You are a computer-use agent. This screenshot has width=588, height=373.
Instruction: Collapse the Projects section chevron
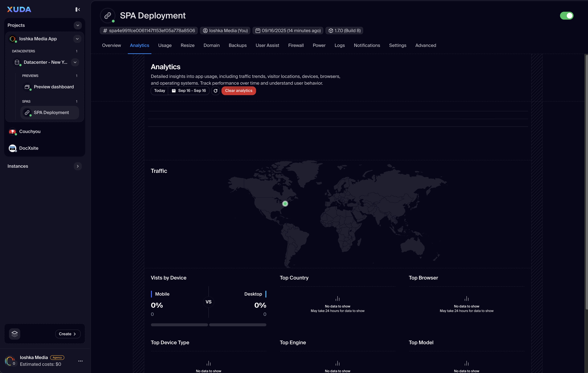[78, 25]
